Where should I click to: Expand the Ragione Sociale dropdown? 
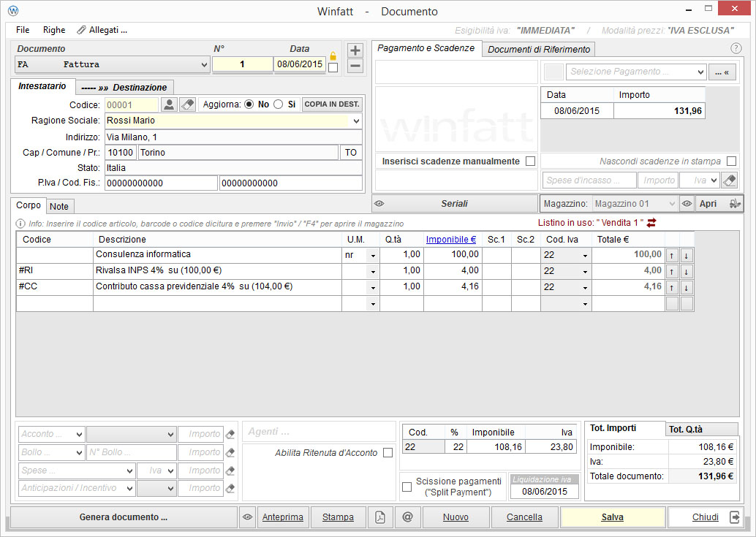pos(356,121)
